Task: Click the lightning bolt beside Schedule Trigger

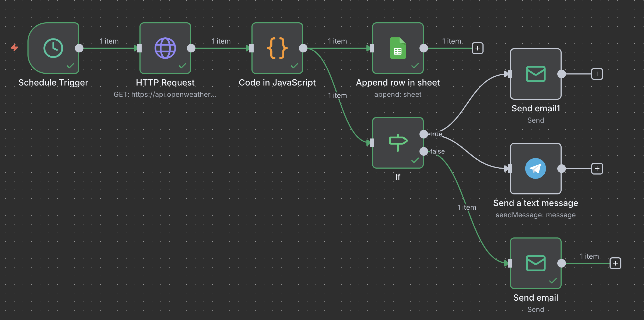Action: pos(15,48)
